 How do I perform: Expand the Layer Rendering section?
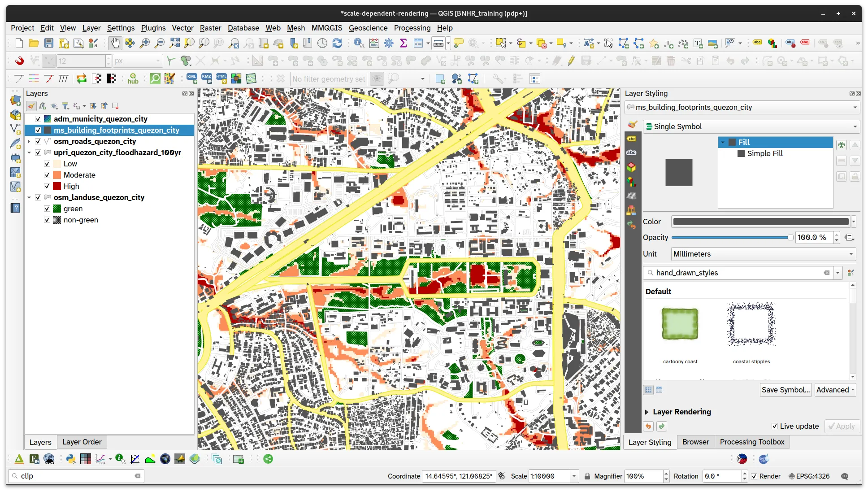(x=647, y=412)
